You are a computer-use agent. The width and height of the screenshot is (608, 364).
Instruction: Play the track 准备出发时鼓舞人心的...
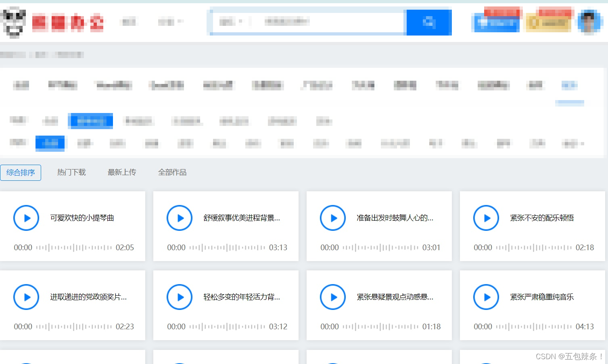(x=333, y=218)
